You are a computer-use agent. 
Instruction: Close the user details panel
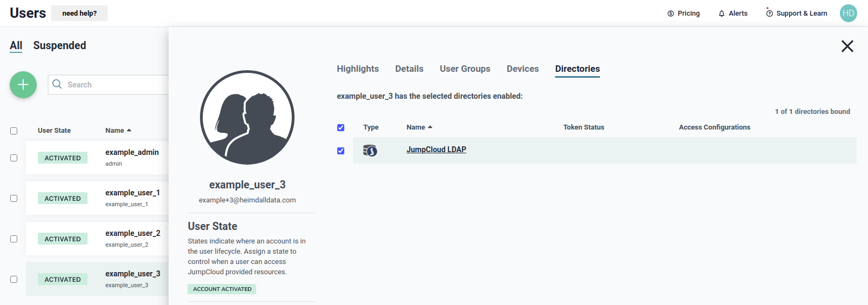(847, 46)
